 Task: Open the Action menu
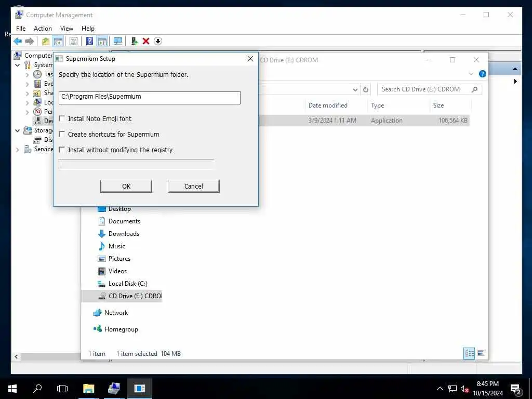point(43,29)
